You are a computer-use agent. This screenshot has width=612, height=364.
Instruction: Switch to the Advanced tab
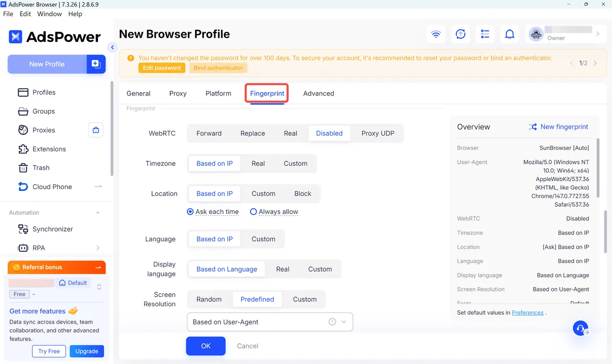click(318, 93)
